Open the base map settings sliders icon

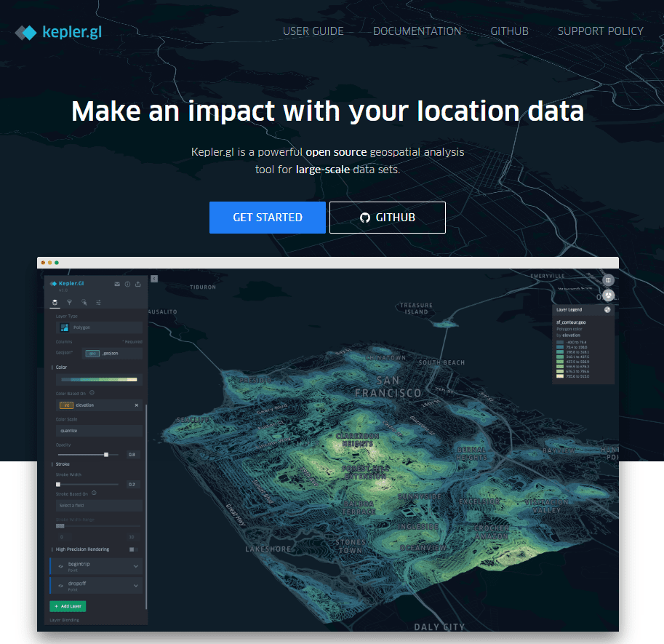pos(98,302)
